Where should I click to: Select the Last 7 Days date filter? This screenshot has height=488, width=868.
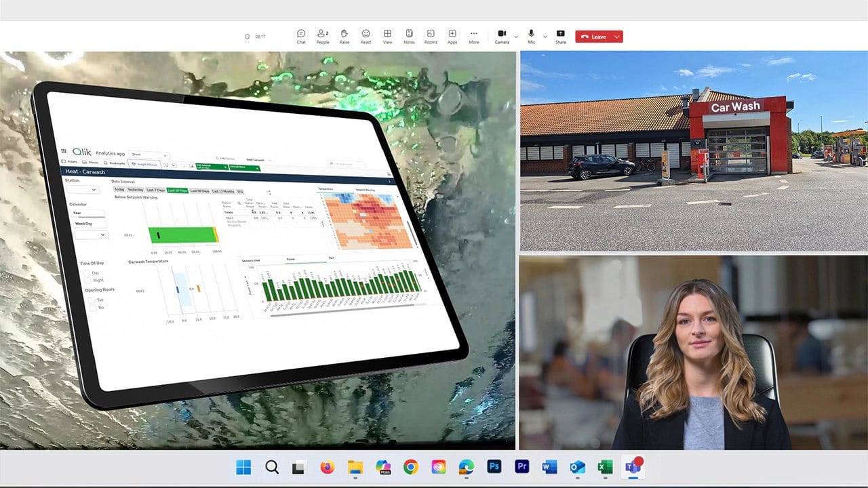(x=155, y=190)
